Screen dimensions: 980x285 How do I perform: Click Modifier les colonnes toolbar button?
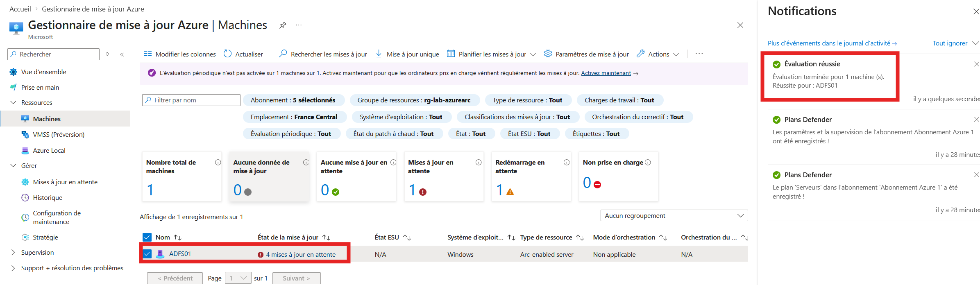click(x=179, y=54)
